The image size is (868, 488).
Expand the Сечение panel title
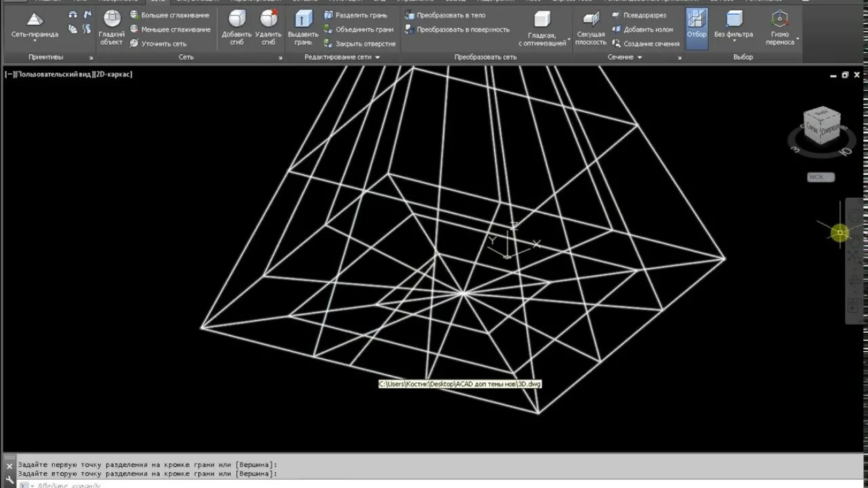click(x=625, y=58)
